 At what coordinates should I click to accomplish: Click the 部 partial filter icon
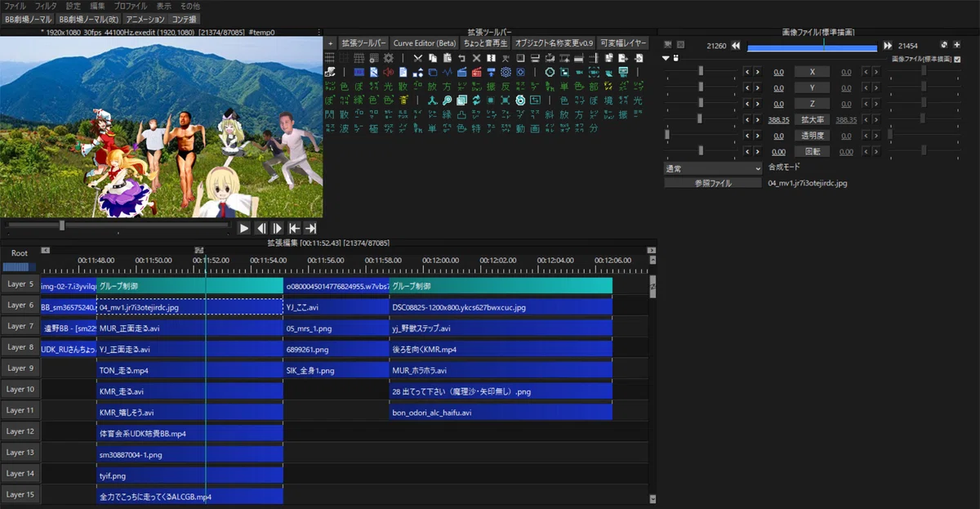pyautogui.click(x=594, y=87)
